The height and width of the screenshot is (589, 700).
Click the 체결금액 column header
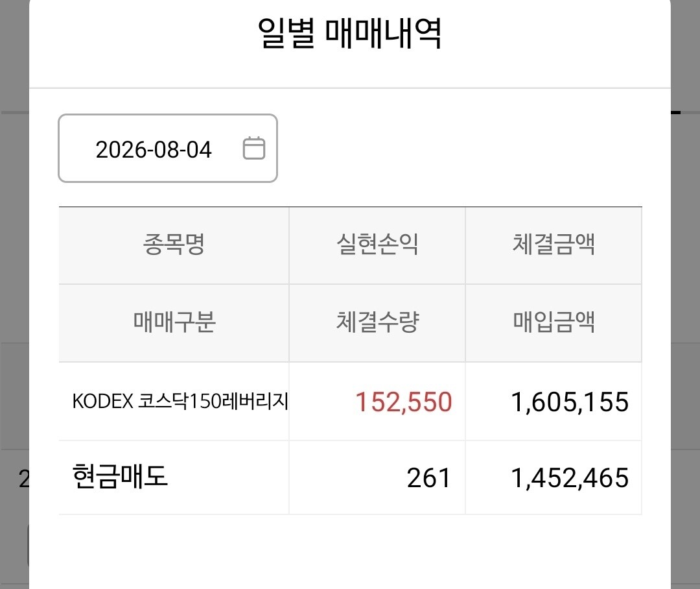[554, 245]
